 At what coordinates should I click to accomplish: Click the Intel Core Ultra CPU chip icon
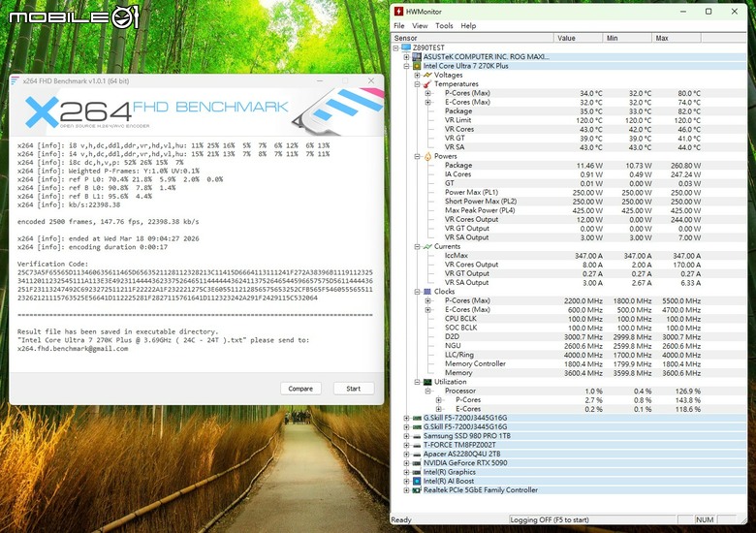(417, 66)
